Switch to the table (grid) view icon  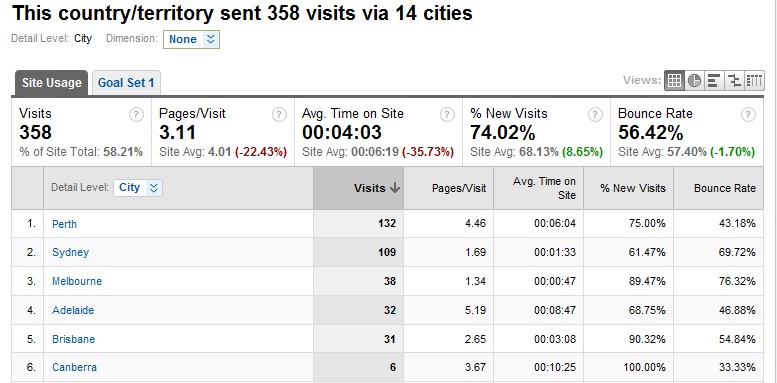674,80
